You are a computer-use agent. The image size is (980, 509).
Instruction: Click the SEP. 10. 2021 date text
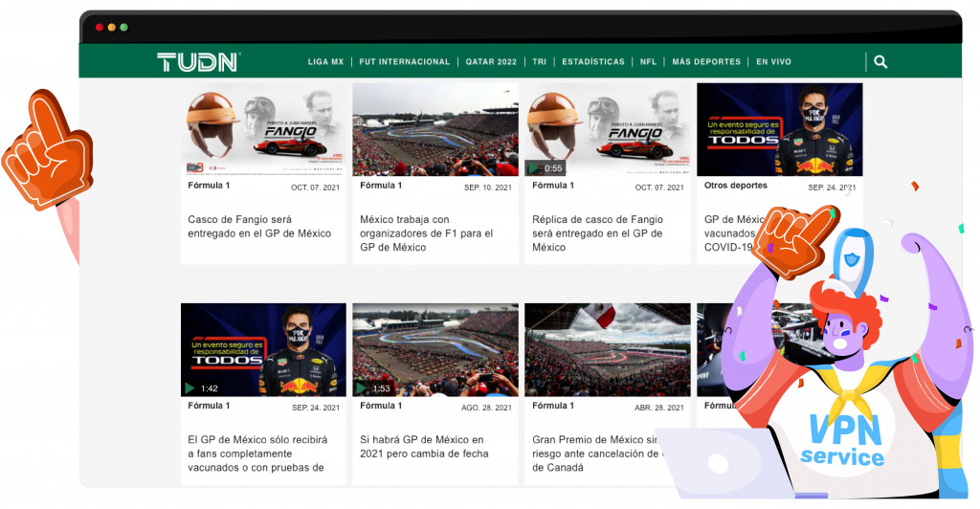pyautogui.click(x=488, y=188)
